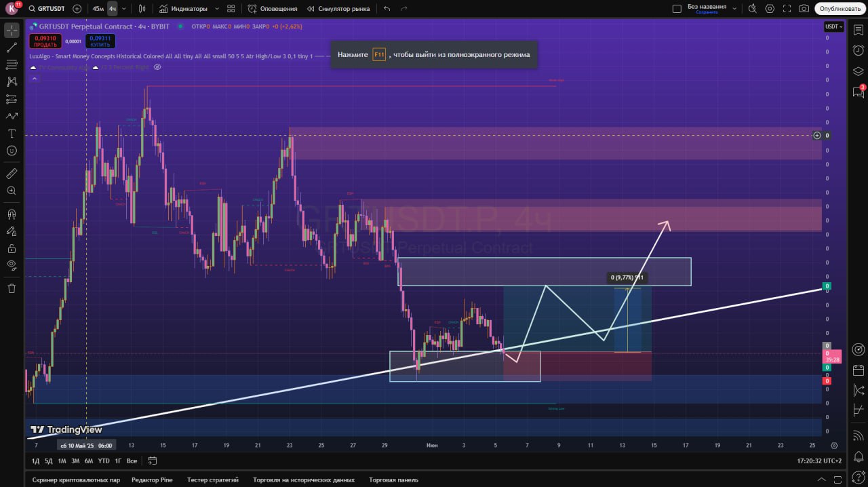Viewport: 868px width, 487px height.
Task: Open layout setup square icon
Action: [676, 9]
